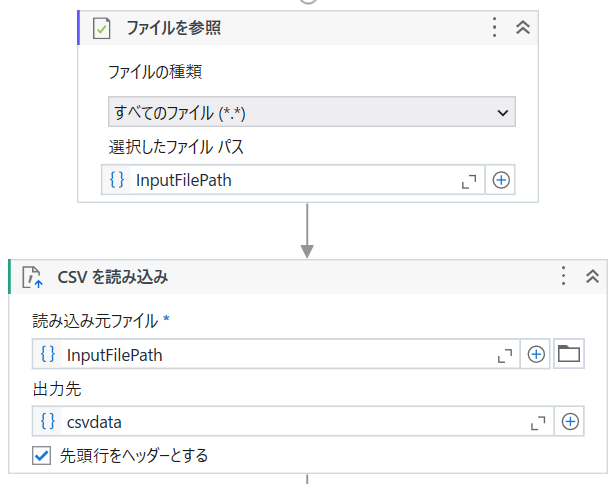Select the CSV を読み込み title header
The height and width of the screenshot is (484, 616).
112,277
